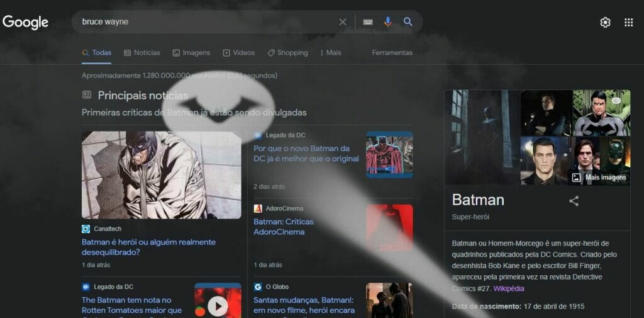Select the Shopping tab
The image size is (644, 318).
287,53
